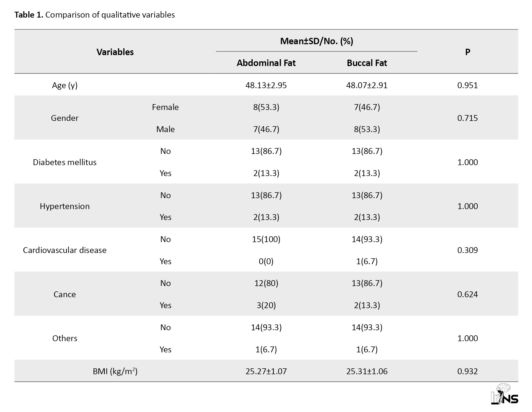
Task: Click the Age (y) row label
Action: click(x=65, y=85)
